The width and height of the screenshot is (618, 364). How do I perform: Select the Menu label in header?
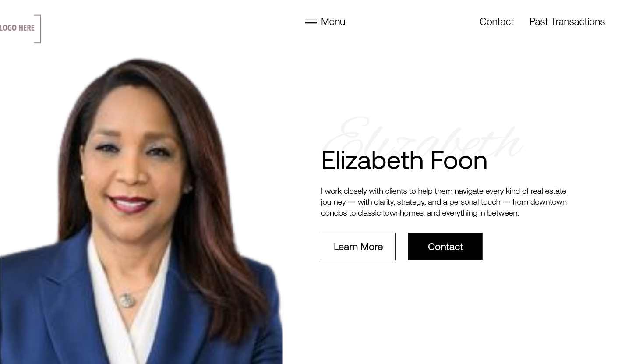click(x=333, y=21)
